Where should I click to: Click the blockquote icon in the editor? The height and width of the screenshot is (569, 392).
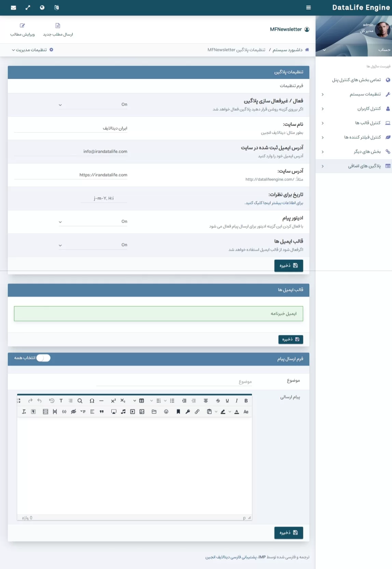(x=101, y=412)
